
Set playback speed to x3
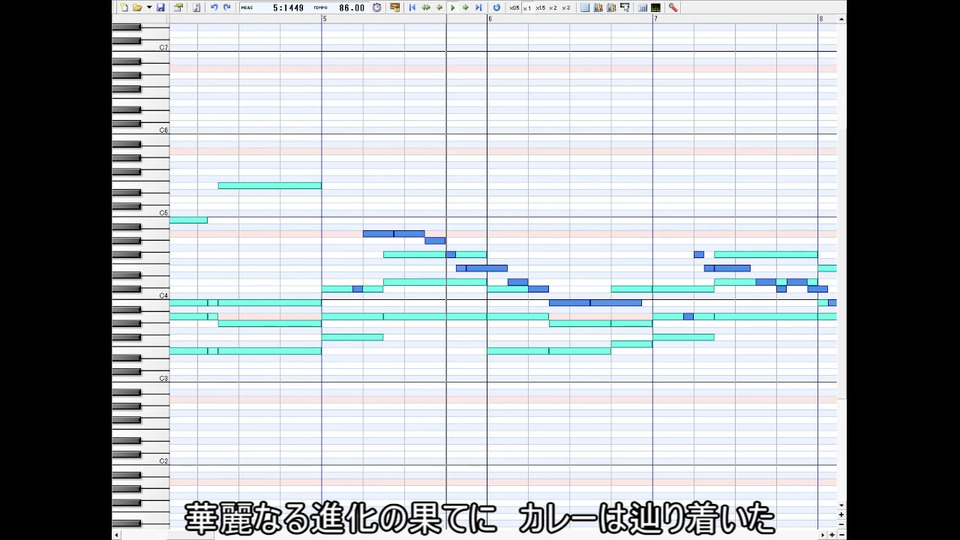[566, 8]
